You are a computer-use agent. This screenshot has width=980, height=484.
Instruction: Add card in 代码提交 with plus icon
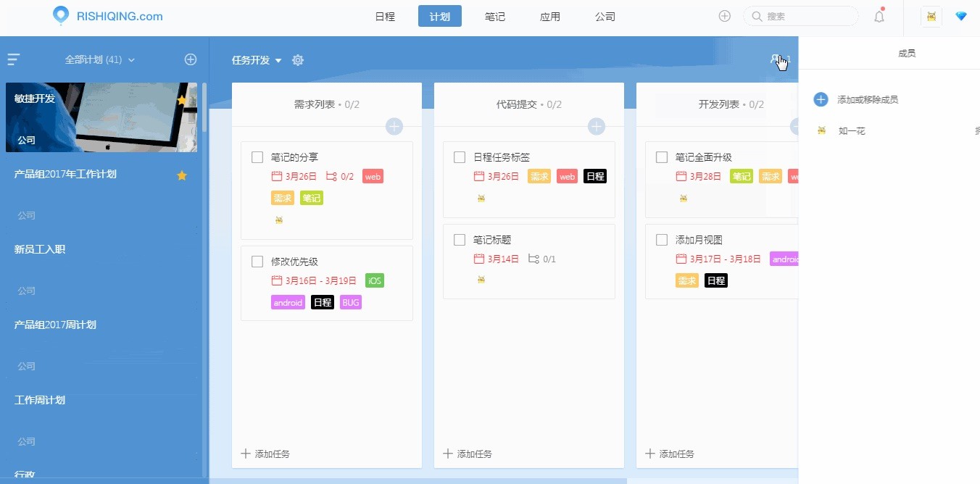coord(597,127)
